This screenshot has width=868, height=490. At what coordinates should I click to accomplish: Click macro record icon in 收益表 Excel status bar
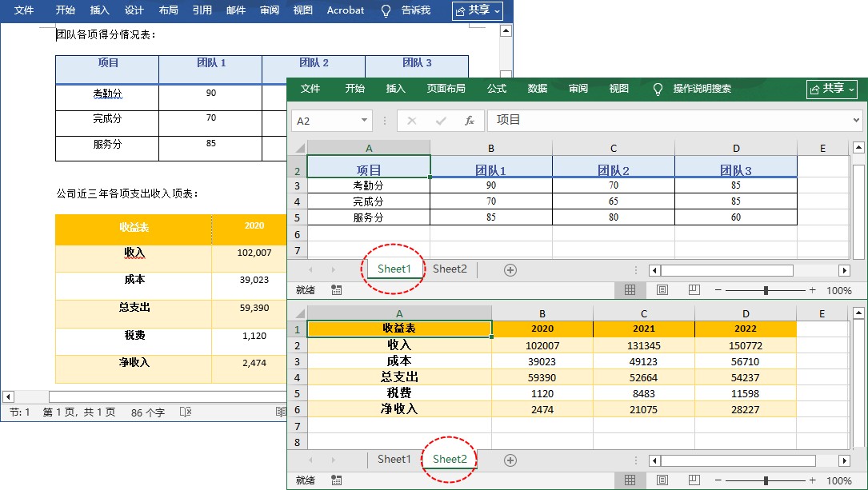pyautogui.click(x=336, y=480)
